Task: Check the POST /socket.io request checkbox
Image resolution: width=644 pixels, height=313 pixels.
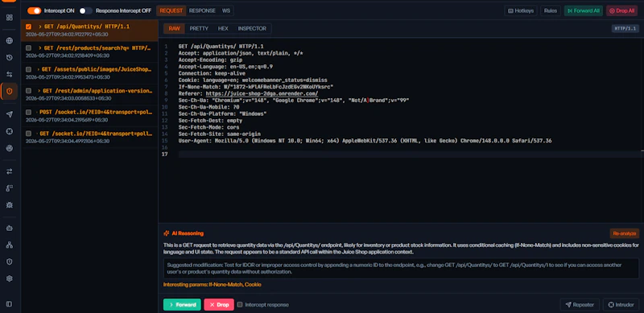Action: pyautogui.click(x=28, y=112)
